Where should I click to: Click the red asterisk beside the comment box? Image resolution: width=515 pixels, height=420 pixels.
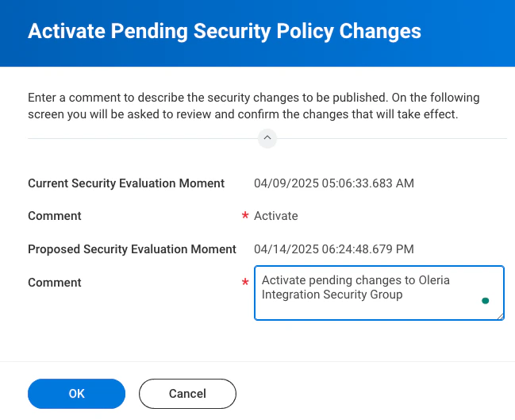pos(244,283)
